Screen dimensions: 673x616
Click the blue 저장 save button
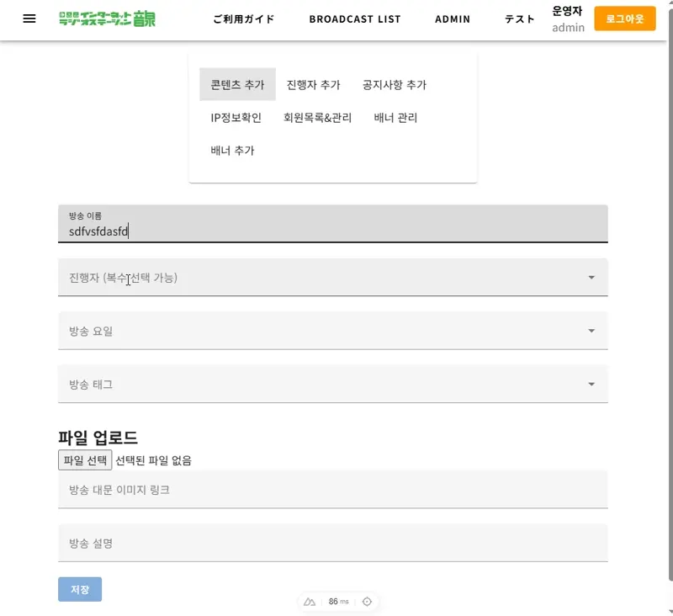click(80, 589)
